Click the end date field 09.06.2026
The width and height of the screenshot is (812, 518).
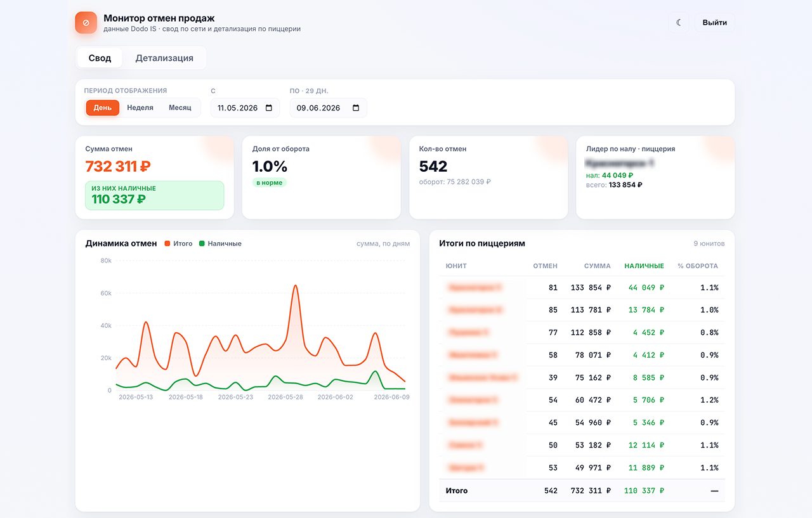(x=328, y=108)
